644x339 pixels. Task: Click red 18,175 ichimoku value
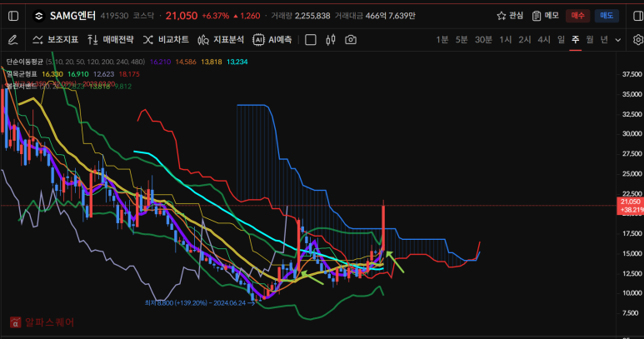pos(129,74)
